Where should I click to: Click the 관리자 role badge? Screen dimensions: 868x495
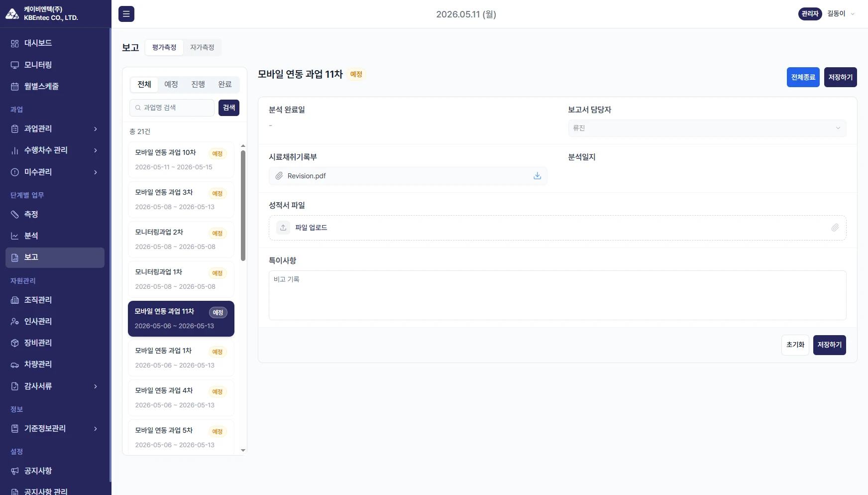810,14
